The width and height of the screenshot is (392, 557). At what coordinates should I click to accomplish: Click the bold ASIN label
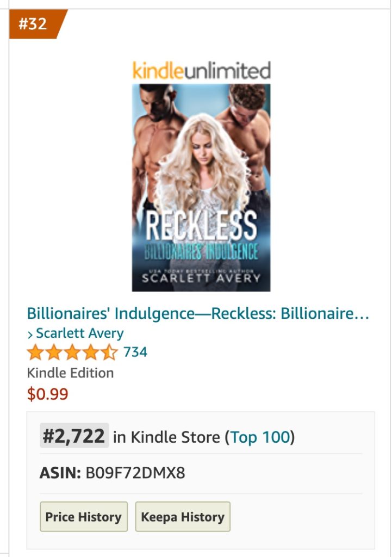tap(60, 473)
